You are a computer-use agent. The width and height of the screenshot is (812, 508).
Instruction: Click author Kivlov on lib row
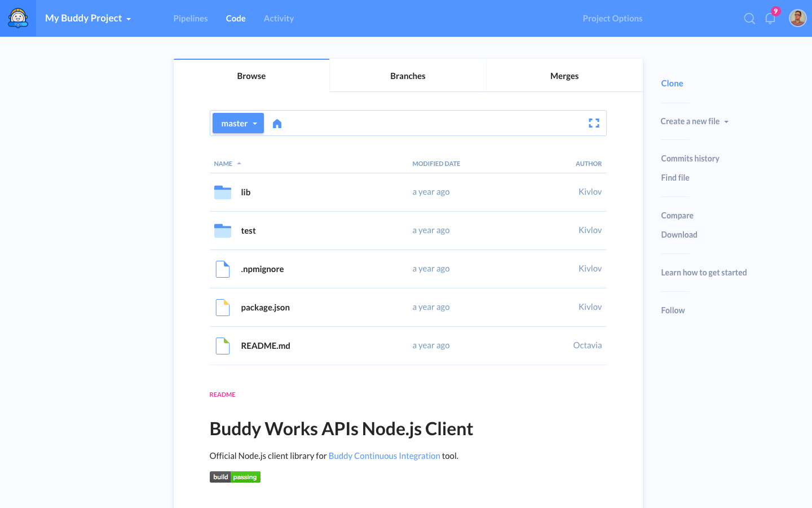point(590,192)
